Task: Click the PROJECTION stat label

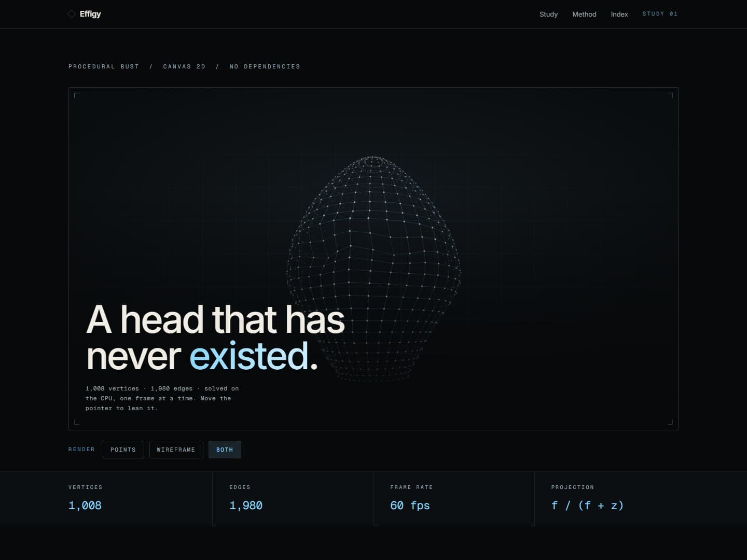Action: tap(573, 487)
